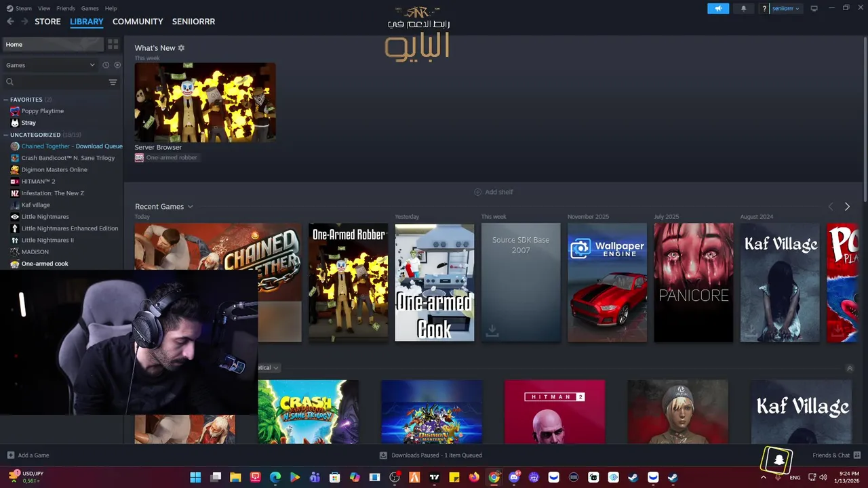Click the library search field
Image resolution: width=868 pixels, height=488 pixels.
54,82
